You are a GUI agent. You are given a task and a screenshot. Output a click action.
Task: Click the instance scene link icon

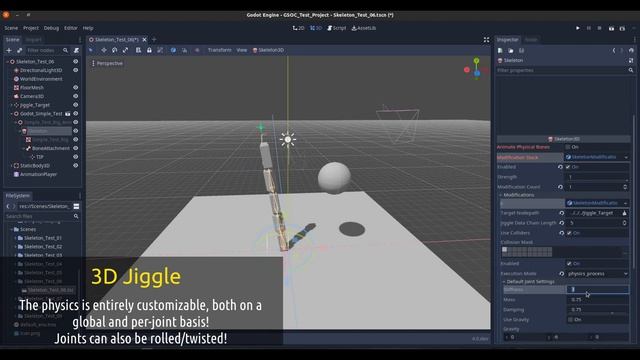click(x=19, y=50)
